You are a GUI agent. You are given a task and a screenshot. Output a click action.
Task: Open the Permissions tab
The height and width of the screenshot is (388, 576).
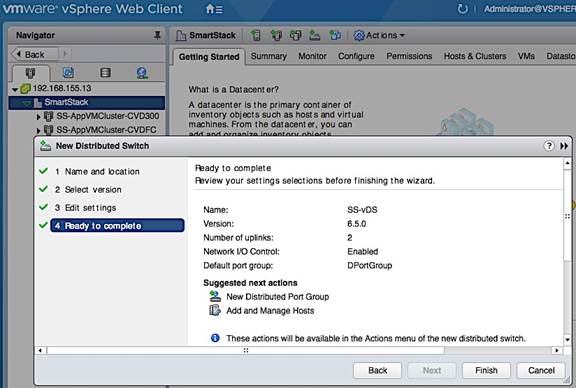tap(409, 56)
